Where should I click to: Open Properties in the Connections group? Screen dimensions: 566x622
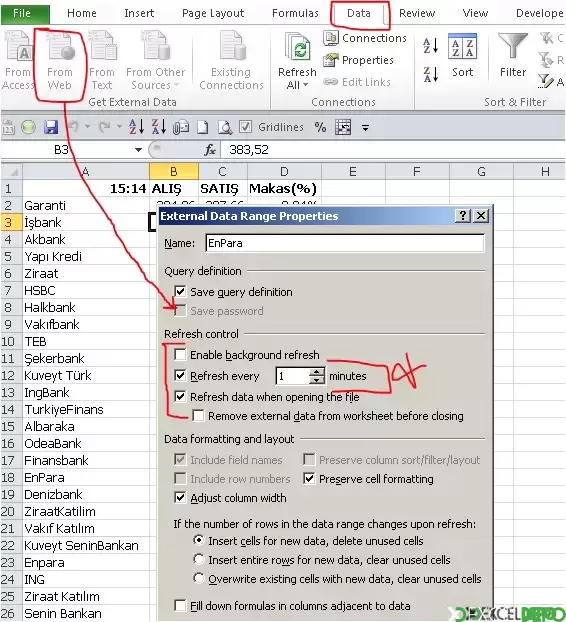point(359,60)
